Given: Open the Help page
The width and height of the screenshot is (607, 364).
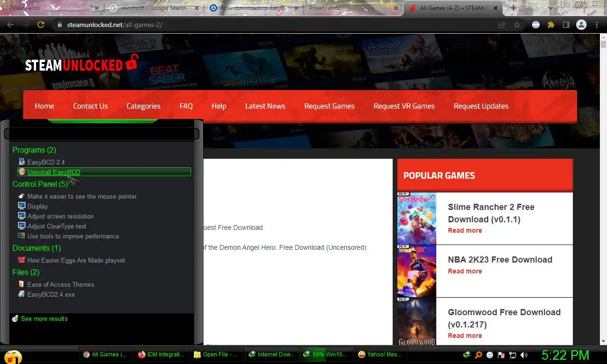Looking at the screenshot, I should (219, 106).
